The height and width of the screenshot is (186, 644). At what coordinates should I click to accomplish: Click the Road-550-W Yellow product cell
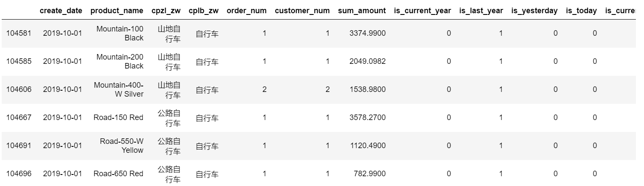(x=122, y=146)
